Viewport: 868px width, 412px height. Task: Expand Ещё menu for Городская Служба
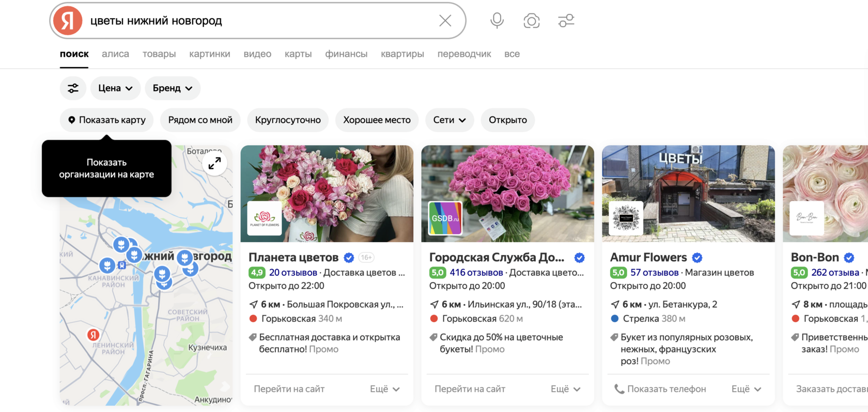566,389
